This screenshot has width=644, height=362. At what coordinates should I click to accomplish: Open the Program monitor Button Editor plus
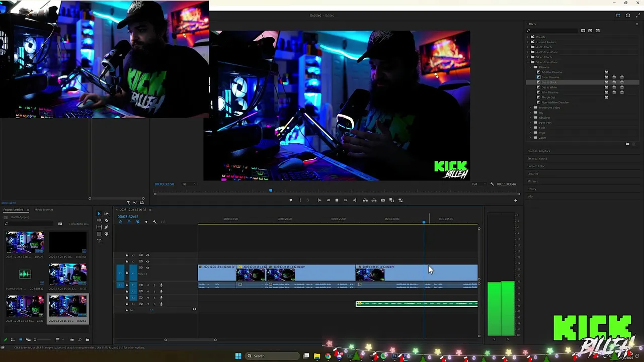515,200
